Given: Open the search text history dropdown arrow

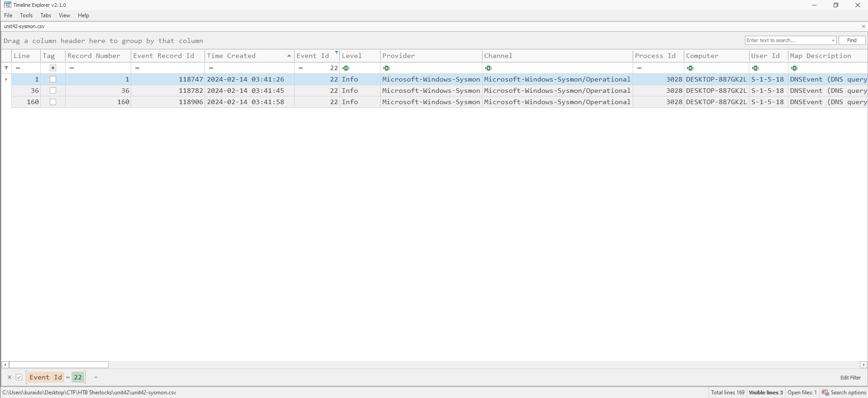Looking at the screenshot, I should coord(833,40).
